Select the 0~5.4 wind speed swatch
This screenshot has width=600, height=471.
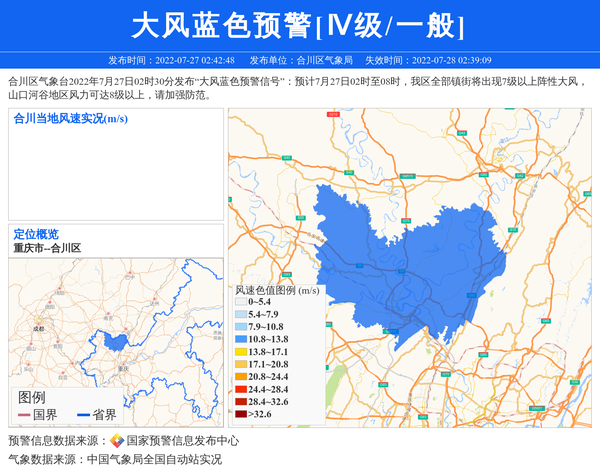point(240,301)
